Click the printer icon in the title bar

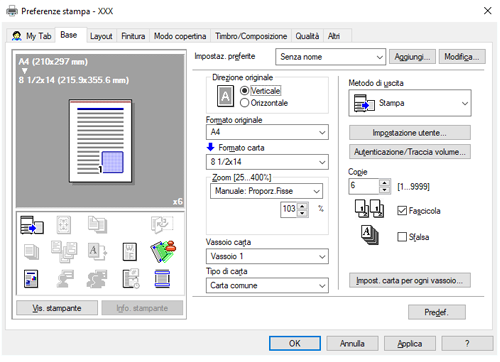[12, 11]
